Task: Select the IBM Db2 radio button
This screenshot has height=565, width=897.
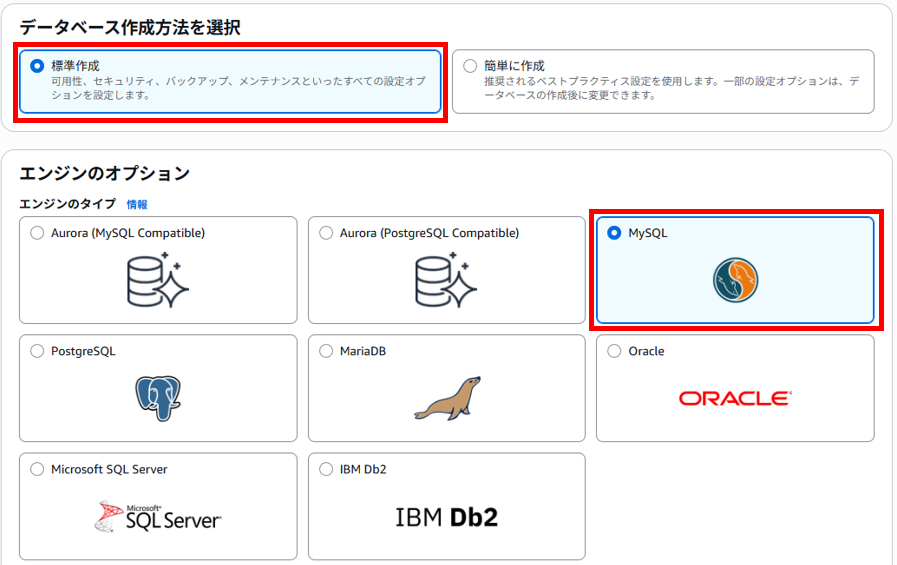Action: pyautogui.click(x=326, y=469)
